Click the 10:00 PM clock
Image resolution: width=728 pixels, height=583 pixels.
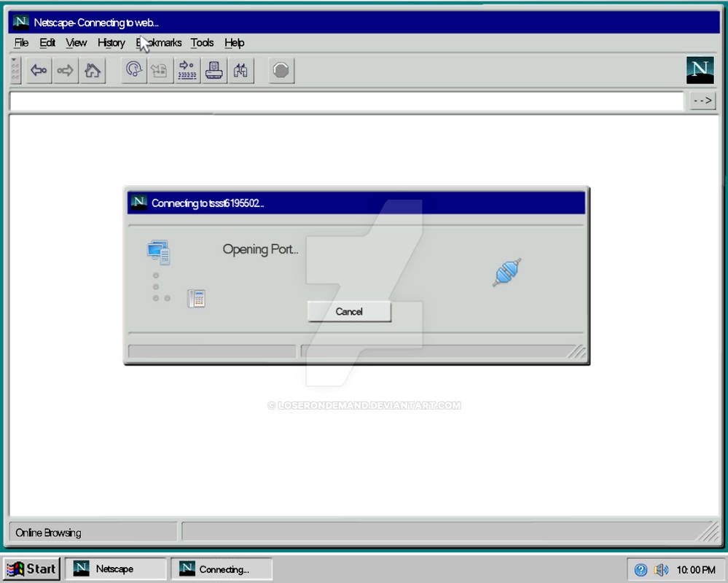pos(695,570)
